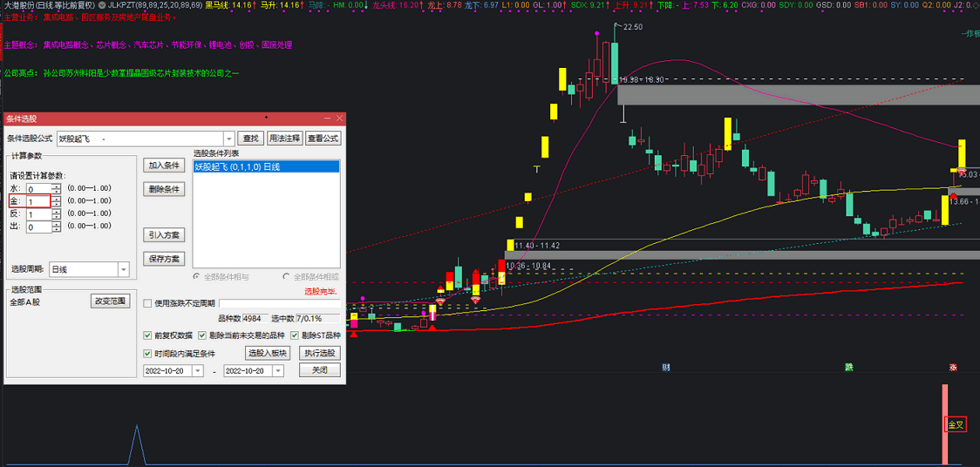Click the 引入方案 button

click(x=164, y=235)
